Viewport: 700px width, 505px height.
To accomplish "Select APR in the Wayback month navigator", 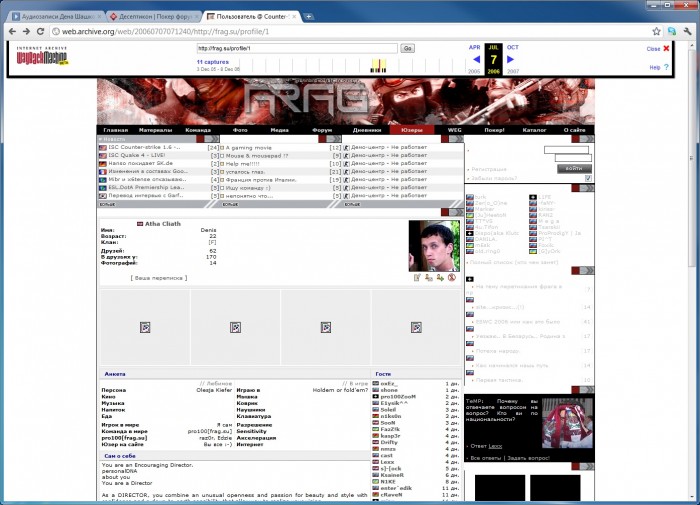I will [474, 47].
